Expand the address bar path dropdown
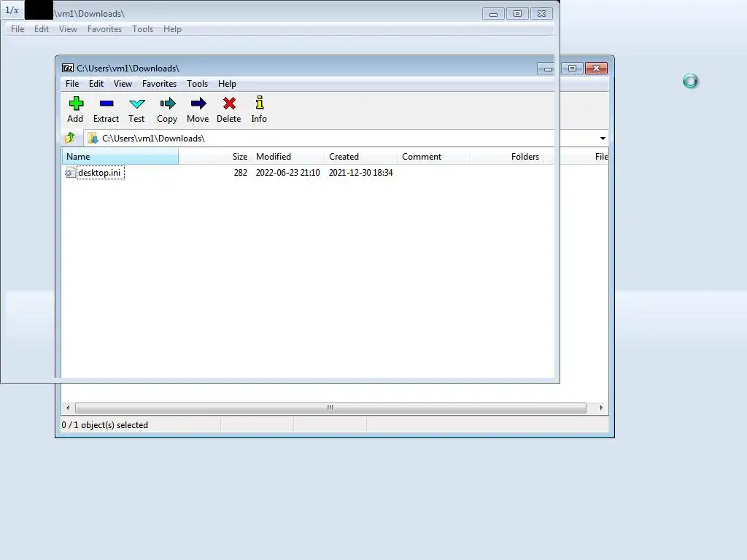 click(x=603, y=139)
